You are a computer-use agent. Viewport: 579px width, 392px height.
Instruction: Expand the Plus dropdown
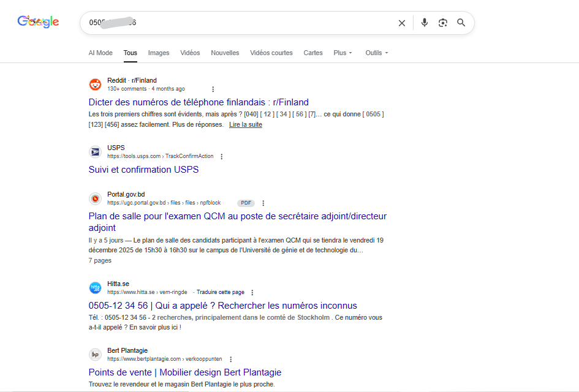point(342,53)
